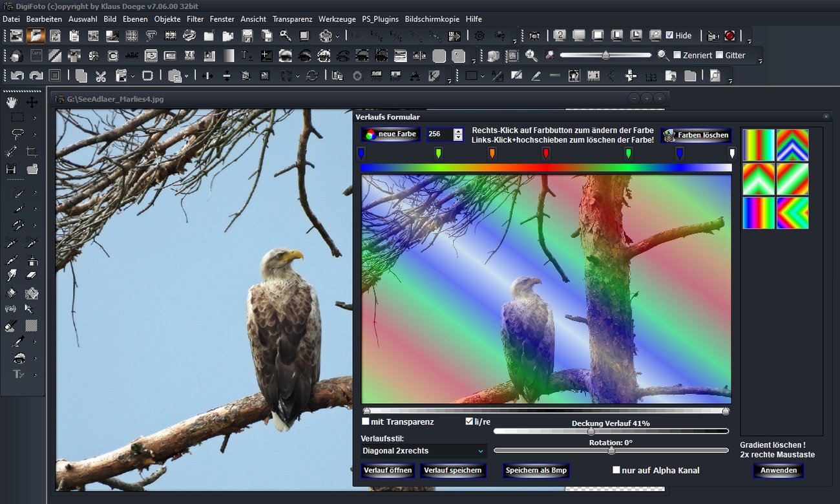Enable 'mit Transparenz' checkbox

click(366, 421)
